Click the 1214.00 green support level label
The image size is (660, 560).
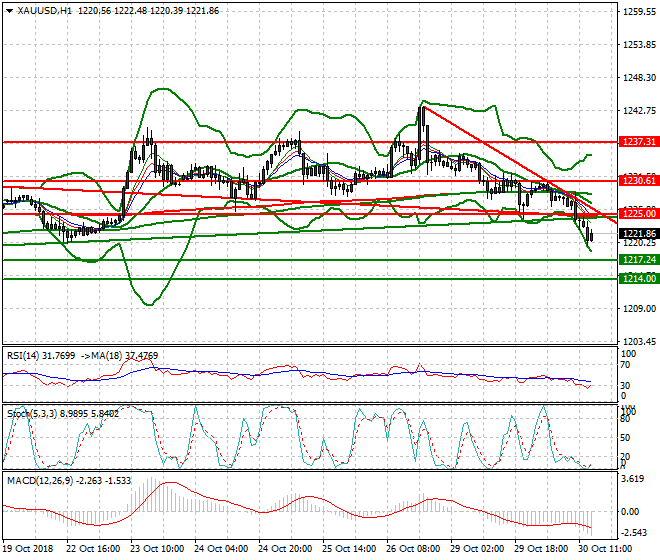[x=639, y=278]
